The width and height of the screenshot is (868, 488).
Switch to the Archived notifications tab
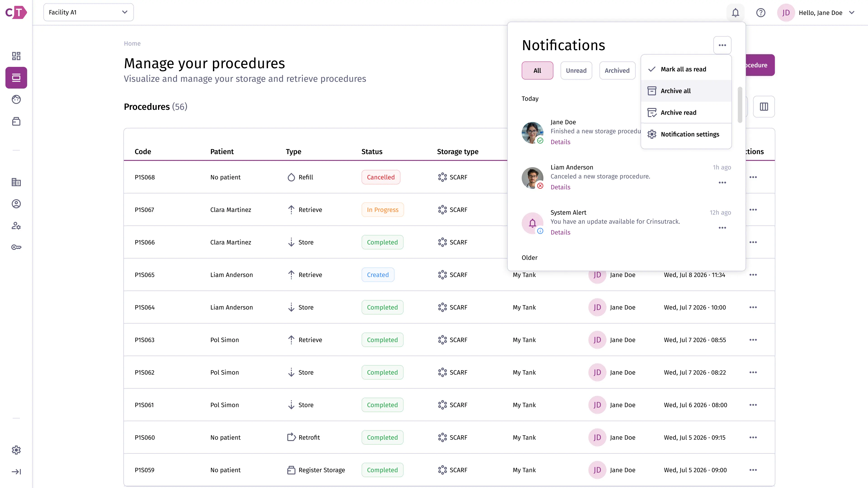[x=617, y=70]
